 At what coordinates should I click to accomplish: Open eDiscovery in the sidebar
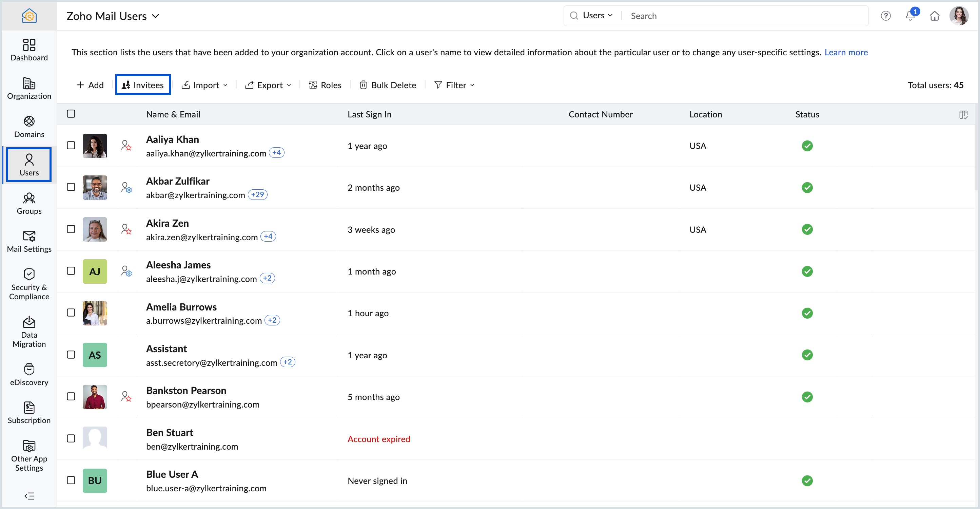coord(29,375)
